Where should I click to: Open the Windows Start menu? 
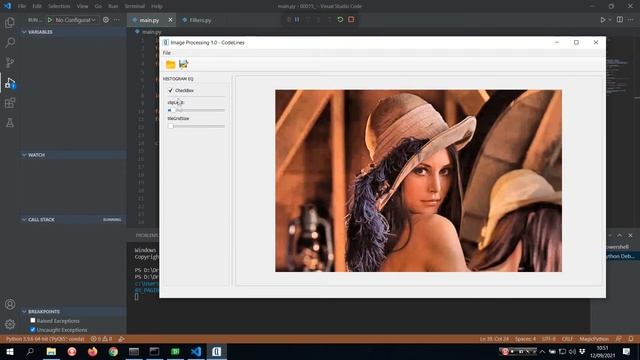(x=9, y=351)
